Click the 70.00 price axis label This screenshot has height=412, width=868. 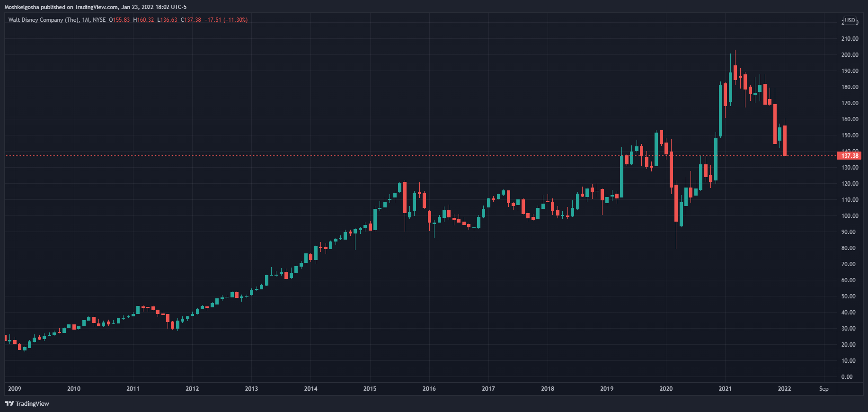point(849,264)
